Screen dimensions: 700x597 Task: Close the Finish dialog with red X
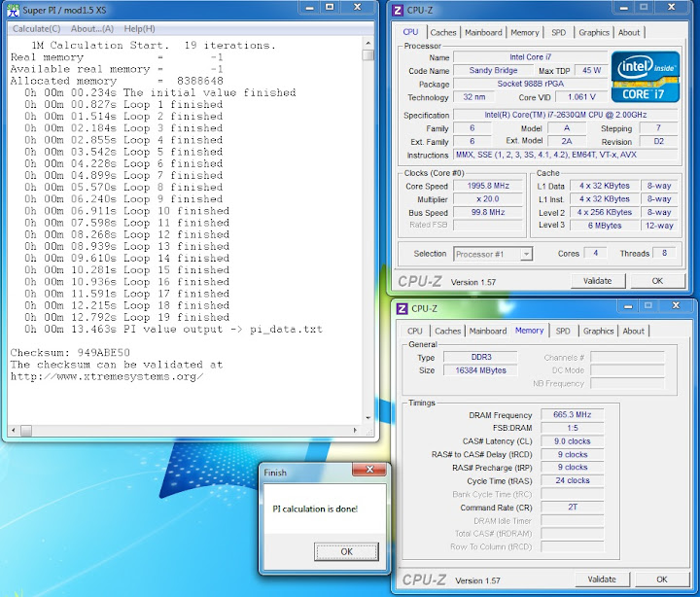pos(369,470)
